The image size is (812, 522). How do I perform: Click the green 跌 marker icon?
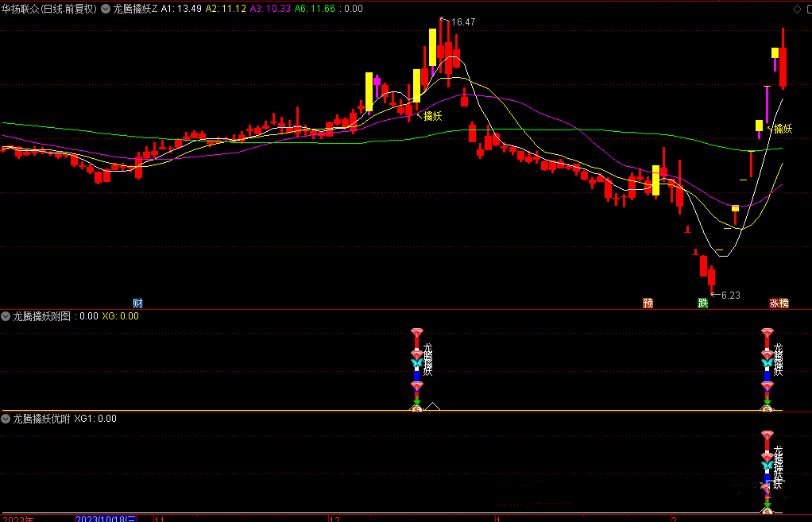(702, 303)
